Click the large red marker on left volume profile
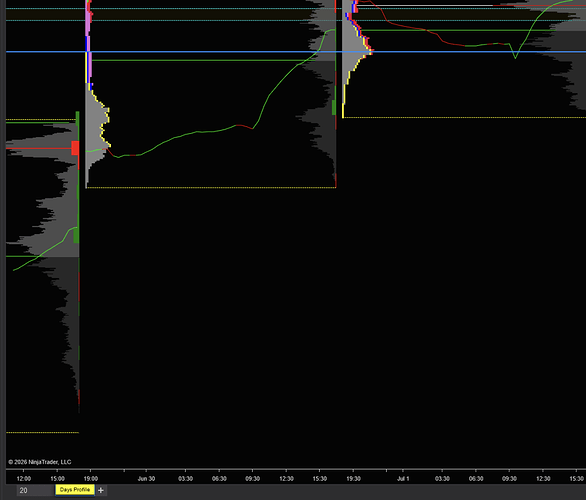Viewport: 586px width, 500px height. tap(75, 148)
